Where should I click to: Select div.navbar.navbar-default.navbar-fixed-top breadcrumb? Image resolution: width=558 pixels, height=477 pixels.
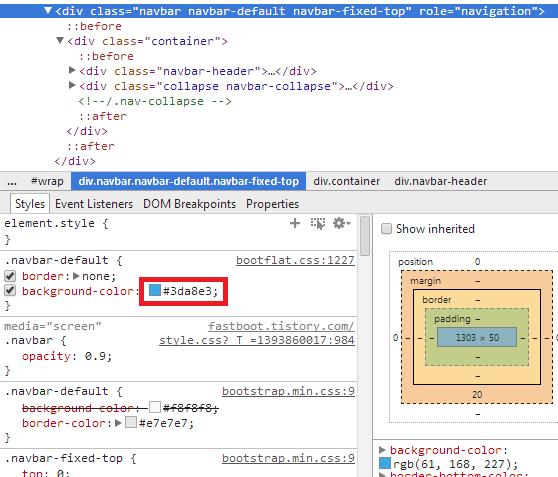click(189, 181)
